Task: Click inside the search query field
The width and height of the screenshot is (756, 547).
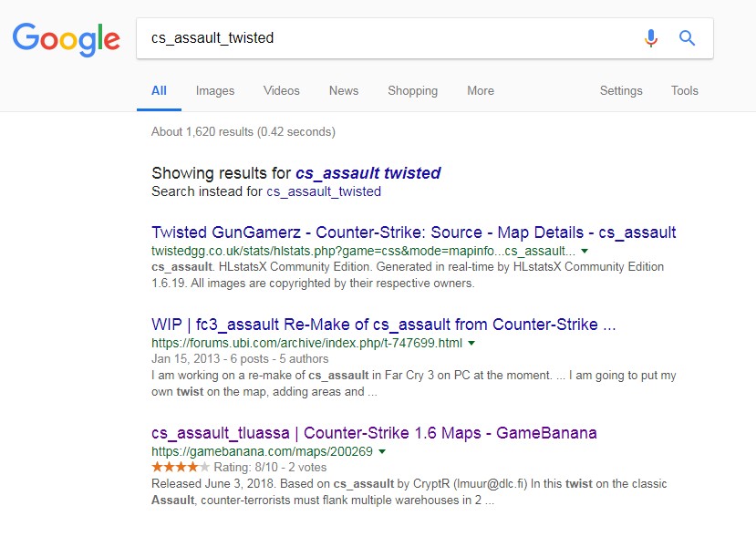Action: point(383,38)
